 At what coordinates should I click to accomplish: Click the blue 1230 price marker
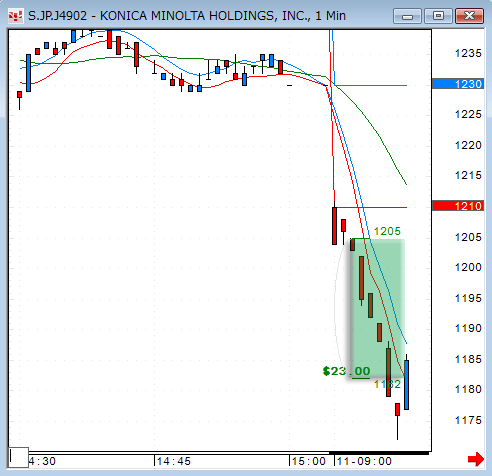[458, 84]
